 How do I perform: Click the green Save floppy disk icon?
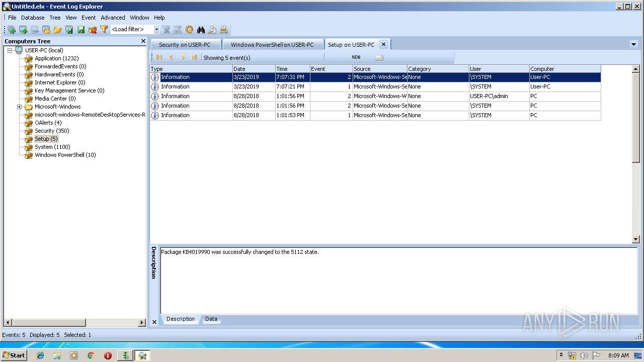click(80, 30)
